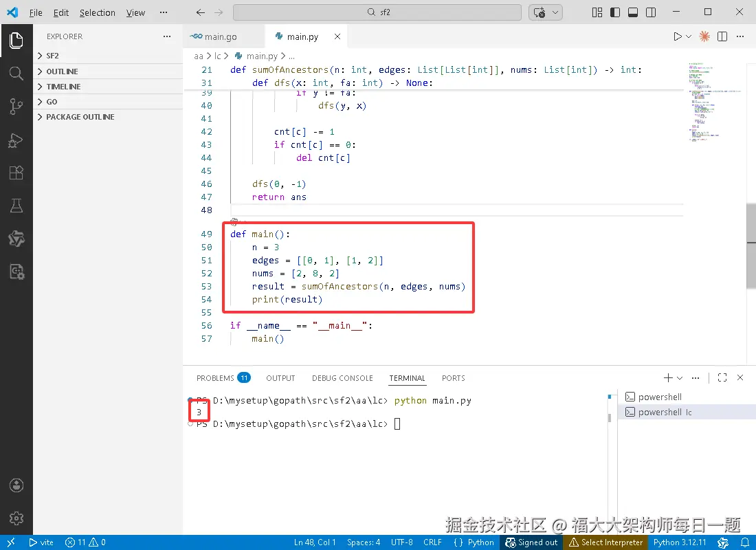Image resolution: width=756 pixels, height=550 pixels.
Task: Click the orange starburst icon in editor toolbar
Action: 704,36
